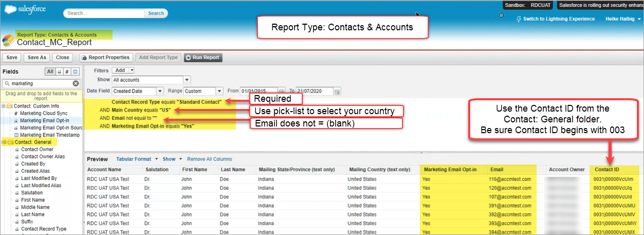Open the Heike Halbig user menu
Viewport: 644px width, 235px height.
[x=622, y=19]
